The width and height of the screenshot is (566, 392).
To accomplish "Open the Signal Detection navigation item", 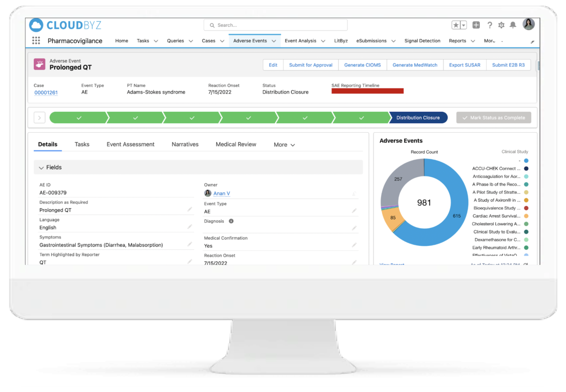I will (x=422, y=41).
